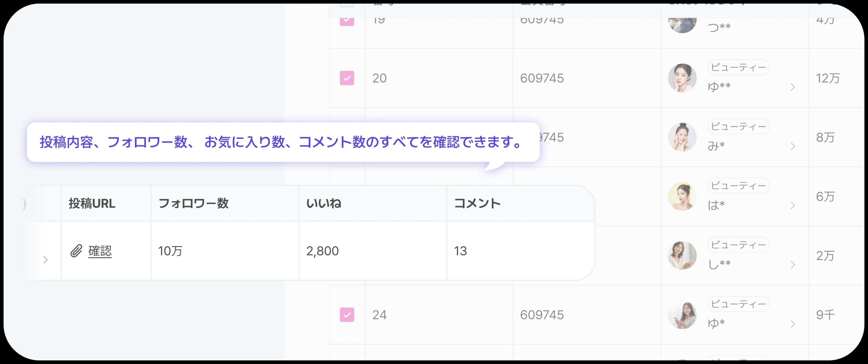Toggle the partially visible row 19 checkbox

(347, 20)
